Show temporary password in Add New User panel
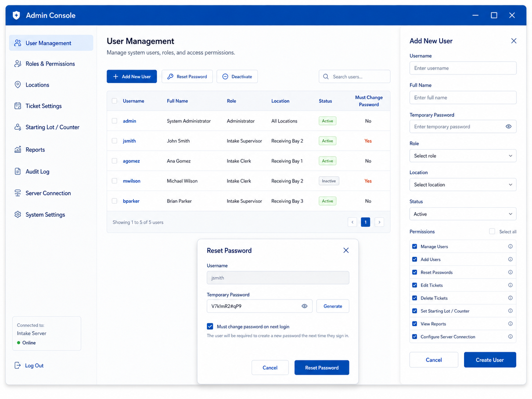 coord(508,126)
